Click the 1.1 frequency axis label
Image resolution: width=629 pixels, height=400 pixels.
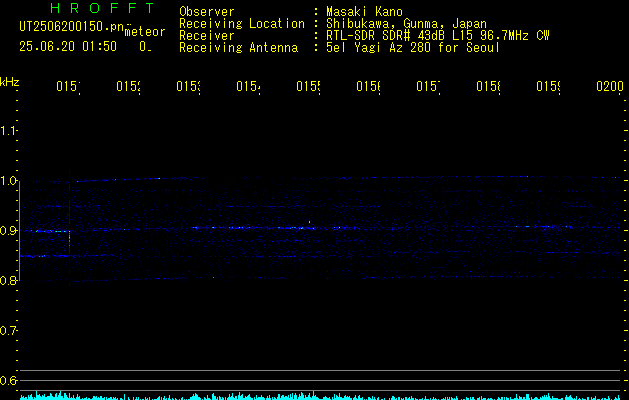tap(8, 131)
